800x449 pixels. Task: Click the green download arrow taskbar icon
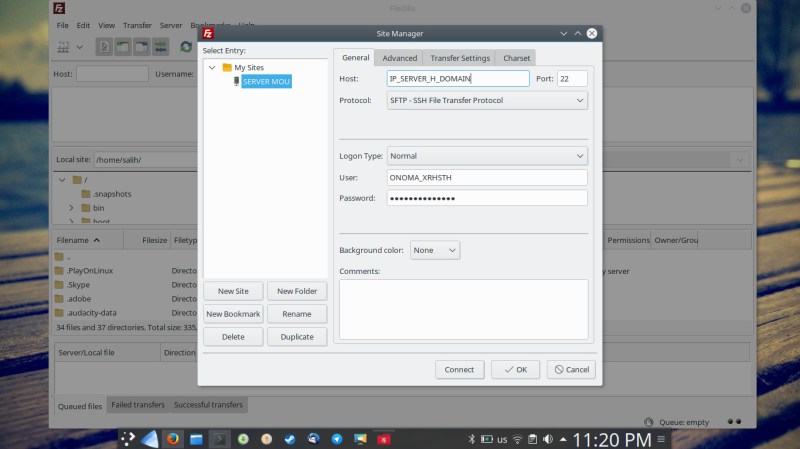[243, 439]
